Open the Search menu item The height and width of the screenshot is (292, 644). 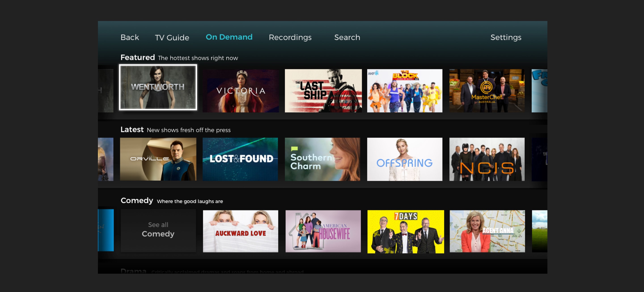[x=347, y=37]
